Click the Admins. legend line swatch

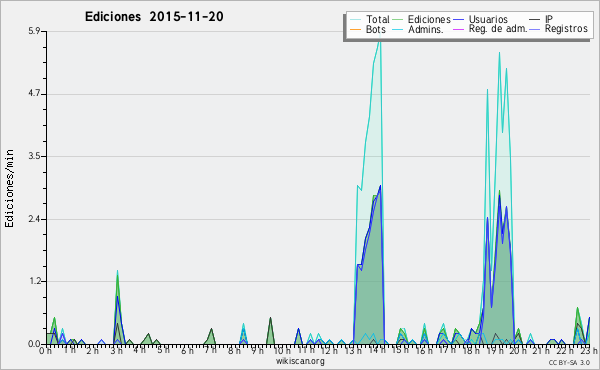398,29
